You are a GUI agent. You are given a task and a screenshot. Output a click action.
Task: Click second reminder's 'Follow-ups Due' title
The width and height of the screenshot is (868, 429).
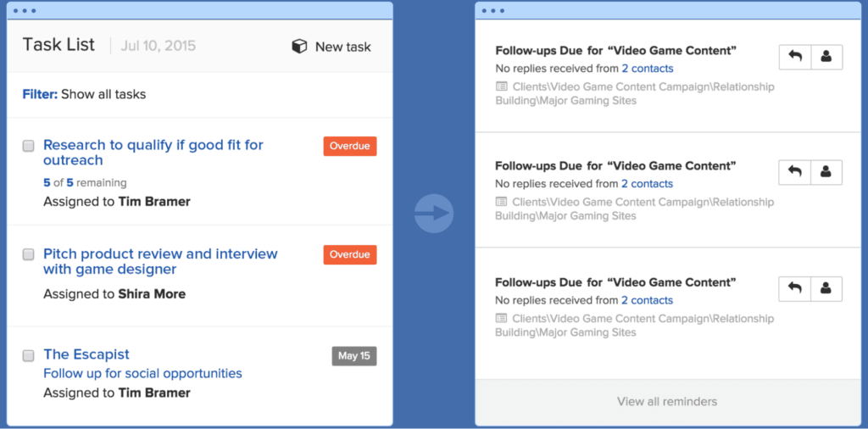coord(615,165)
